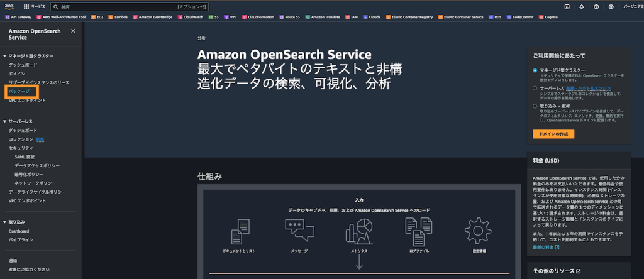Open the VPC favorite shortcut
The height and width of the screenshot is (279, 644).
pyautogui.click(x=230, y=17)
